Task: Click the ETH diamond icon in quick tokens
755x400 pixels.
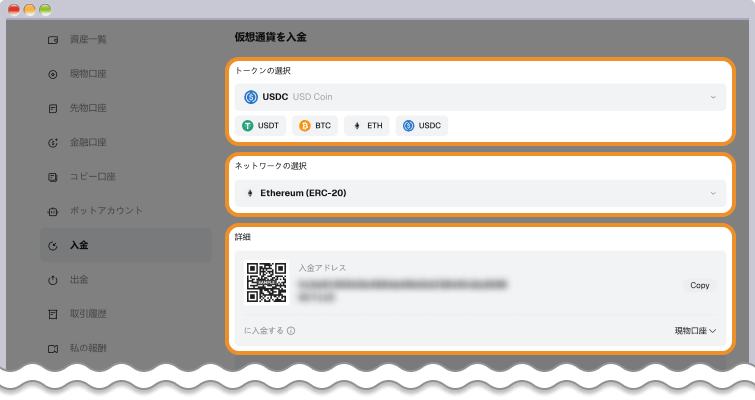Action: point(357,126)
